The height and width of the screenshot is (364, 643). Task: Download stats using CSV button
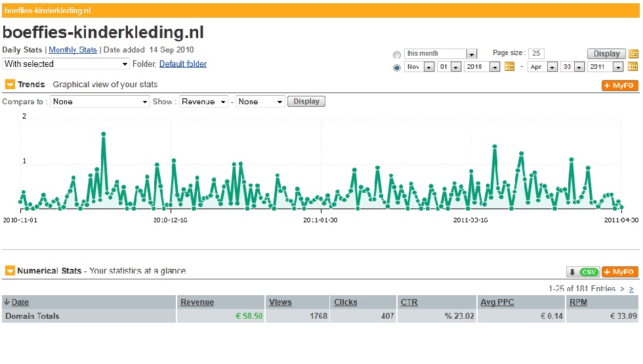coord(583,272)
